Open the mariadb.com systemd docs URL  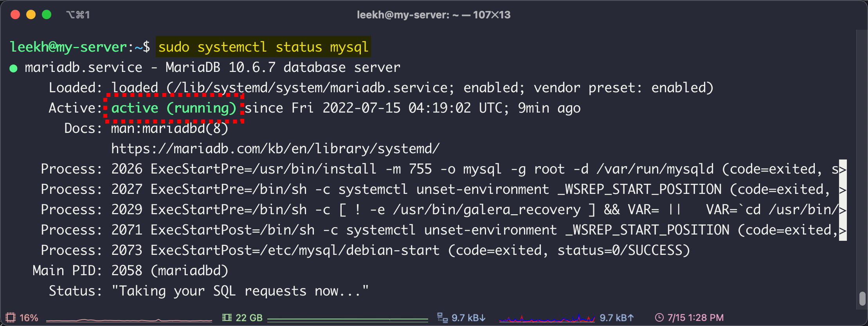click(x=275, y=149)
